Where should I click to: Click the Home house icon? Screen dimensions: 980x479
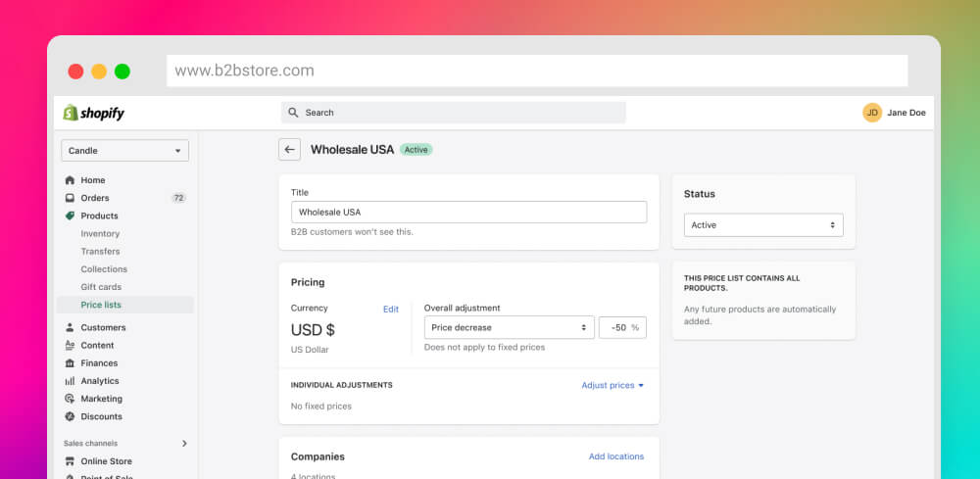click(x=70, y=180)
